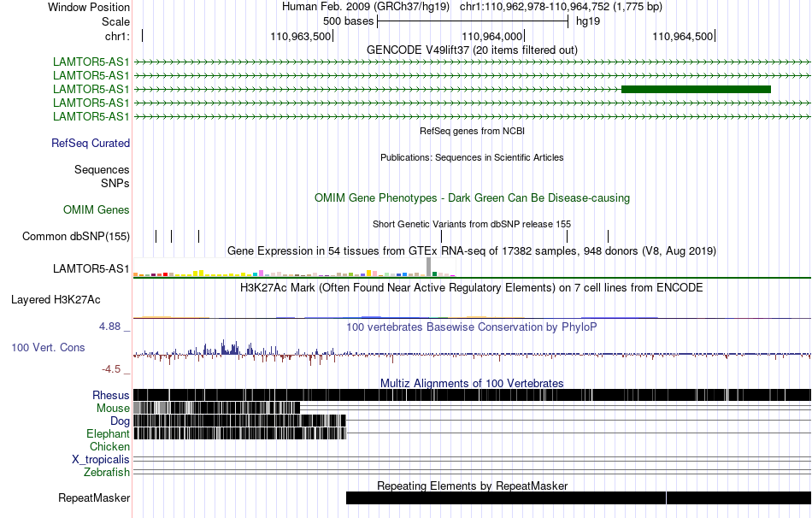
Task: Open the Layered H3K27Ac track label
Action: [56, 299]
